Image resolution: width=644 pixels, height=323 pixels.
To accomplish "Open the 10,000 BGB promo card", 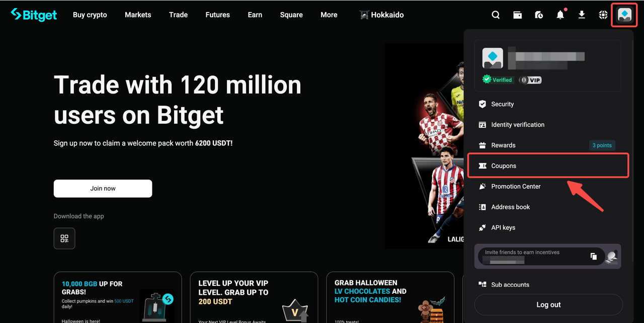I will click(x=118, y=297).
